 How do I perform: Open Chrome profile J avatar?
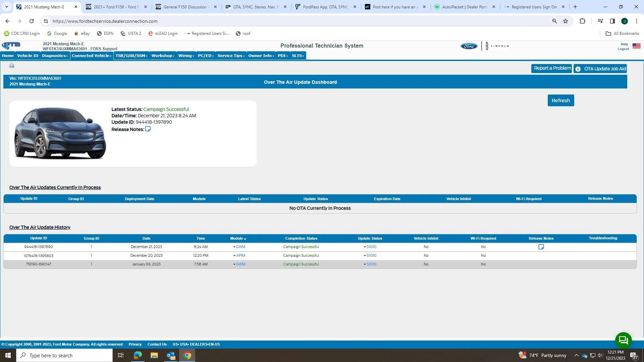pos(624,21)
